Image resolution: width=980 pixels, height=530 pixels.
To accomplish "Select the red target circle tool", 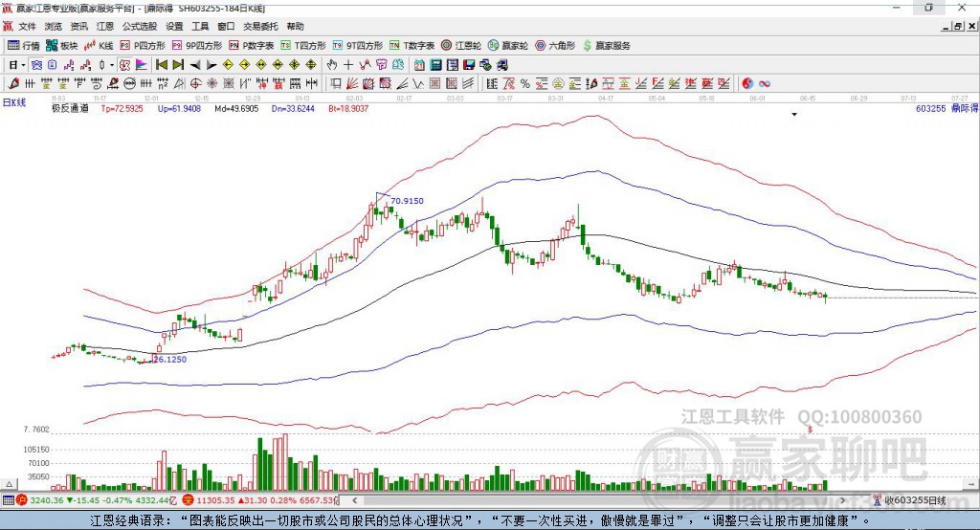I will [195, 83].
